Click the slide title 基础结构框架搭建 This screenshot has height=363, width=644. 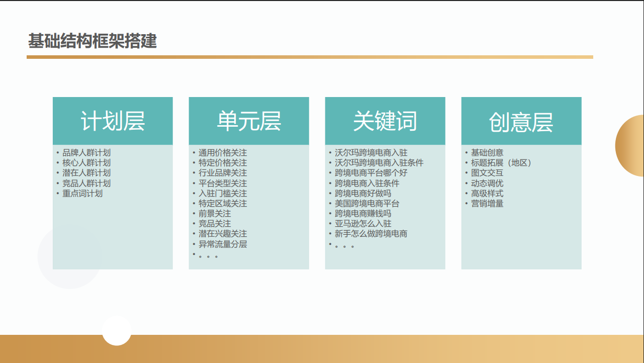pyautogui.click(x=93, y=41)
